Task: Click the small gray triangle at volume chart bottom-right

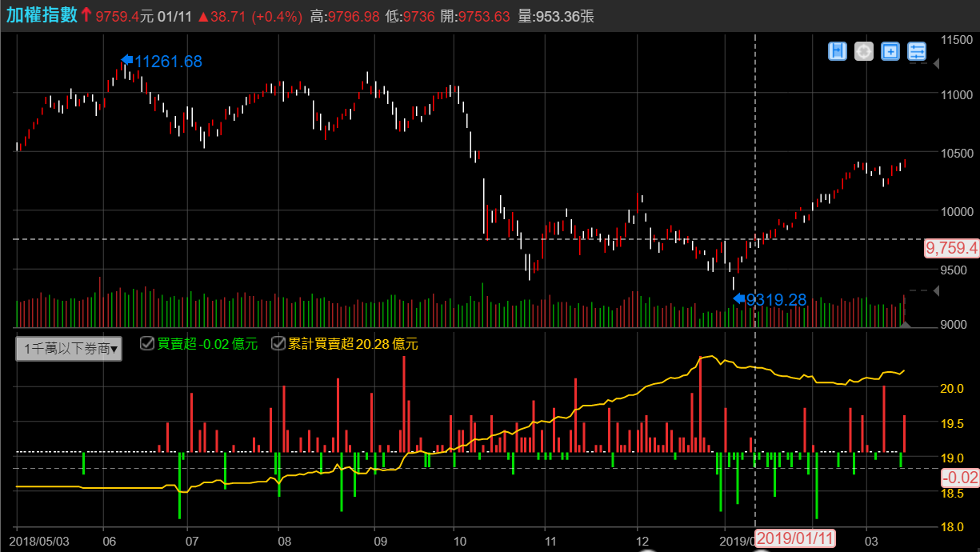Action: [905, 324]
